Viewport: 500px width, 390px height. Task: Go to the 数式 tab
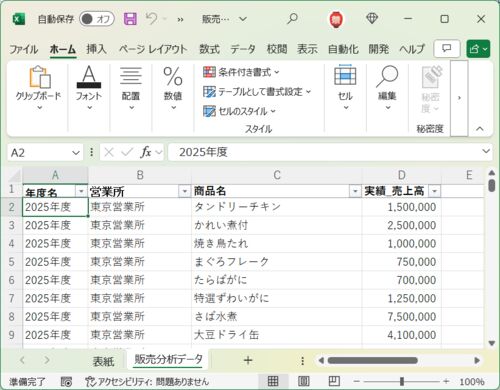pyautogui.click(x=210, y=49)
